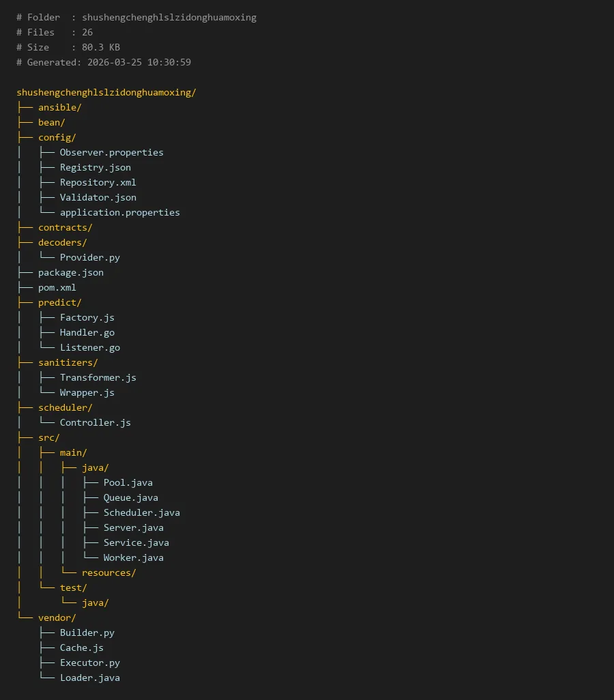Collapse the predict/ folder
Image resolution: width=614 pixels, height=700 pixels.
59,302
